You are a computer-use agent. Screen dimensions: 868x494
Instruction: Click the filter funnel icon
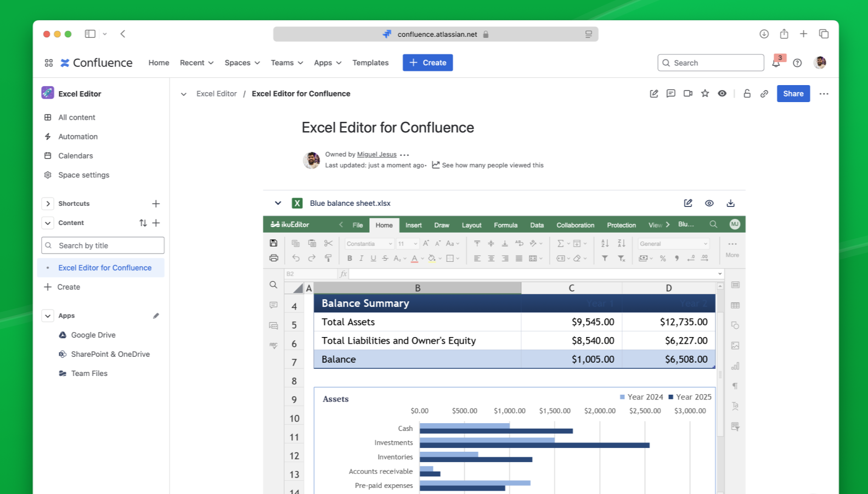point(605,258)
